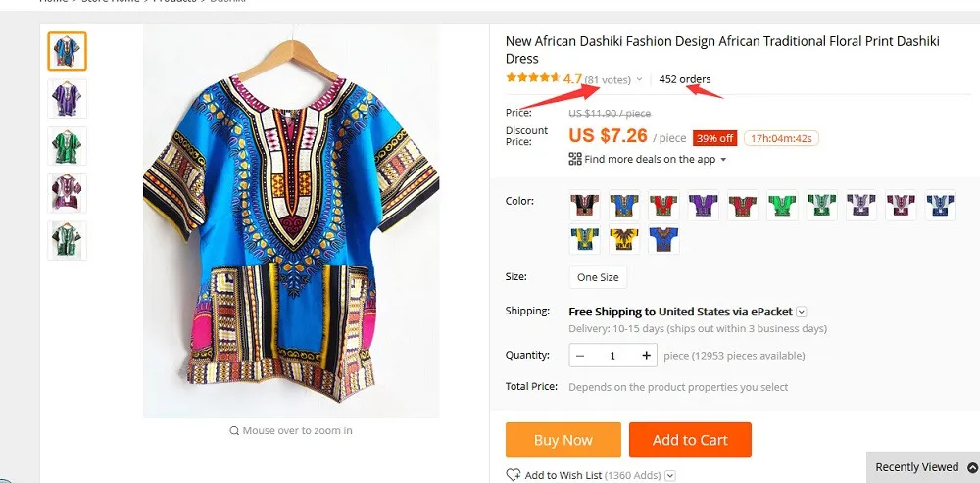
Task: Expand the Wish List dropdown arrow
Action: [670, 476]
